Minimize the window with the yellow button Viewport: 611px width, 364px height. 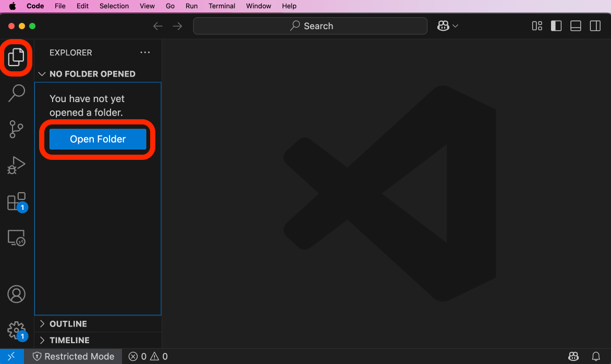coord(22,26)
